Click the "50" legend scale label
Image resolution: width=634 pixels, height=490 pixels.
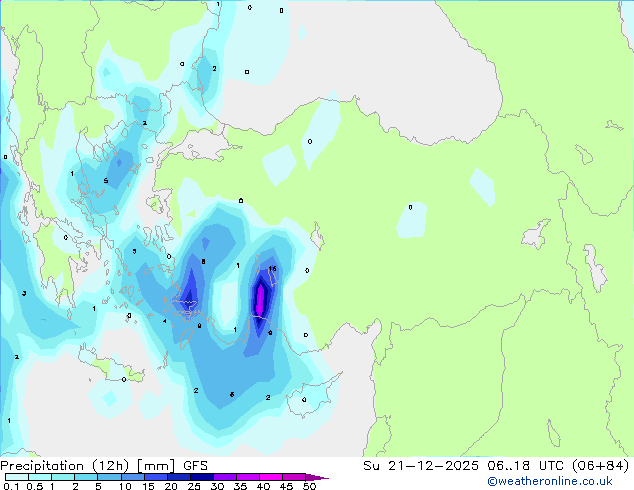point(309,486)
